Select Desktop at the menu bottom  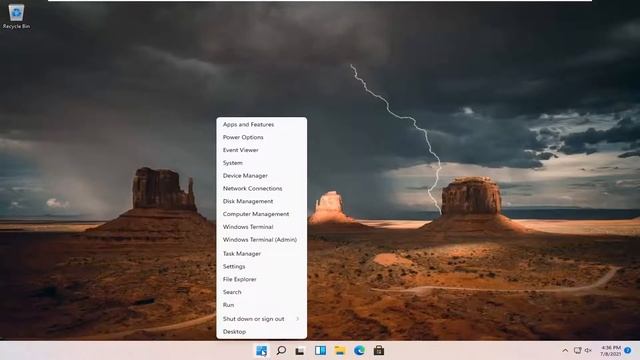click(x=262, y=332)
